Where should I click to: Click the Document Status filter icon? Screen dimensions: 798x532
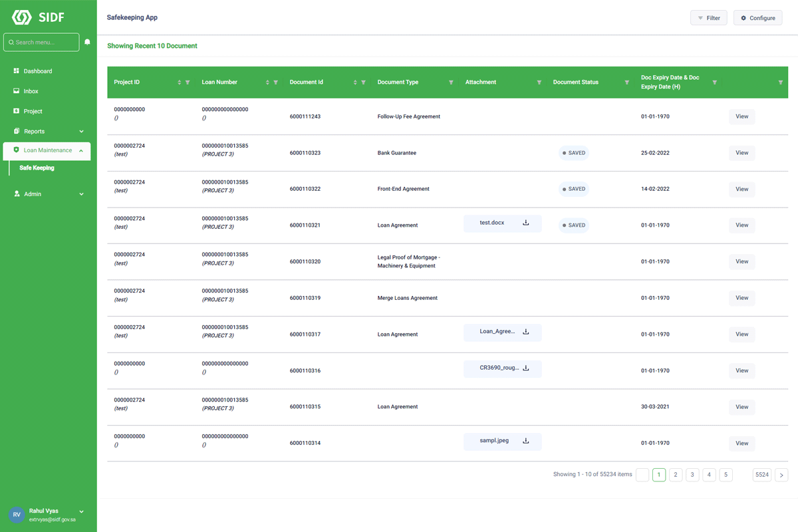click(x=626, y=82)
